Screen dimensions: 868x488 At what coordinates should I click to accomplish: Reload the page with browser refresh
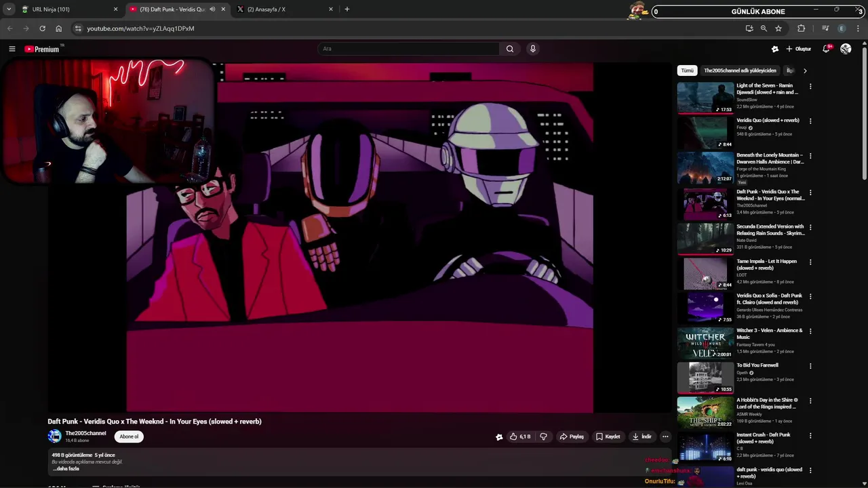tap(42, 28)
